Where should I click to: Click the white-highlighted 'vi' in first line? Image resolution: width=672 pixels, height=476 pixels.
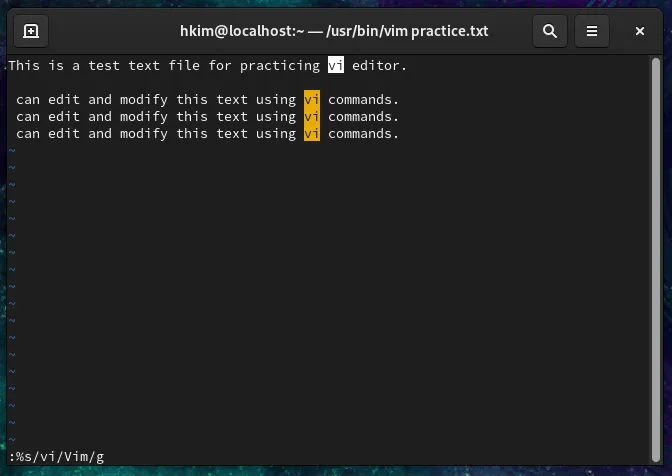point(336,65)
